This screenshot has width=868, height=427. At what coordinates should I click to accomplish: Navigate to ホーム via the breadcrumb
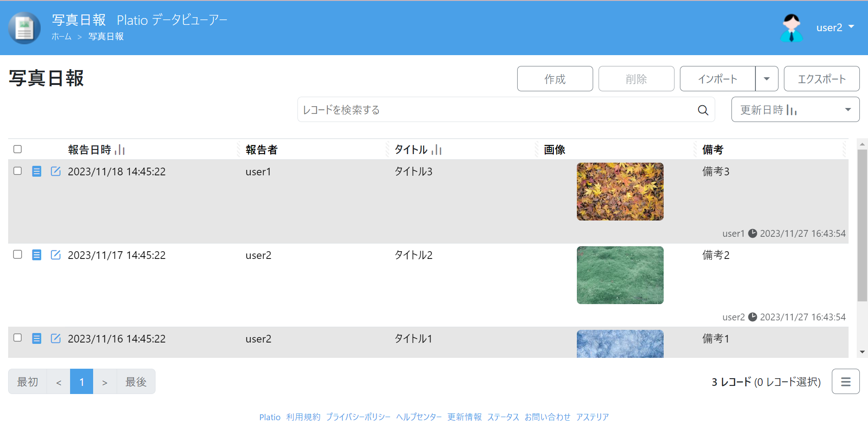tap(61, 37)
